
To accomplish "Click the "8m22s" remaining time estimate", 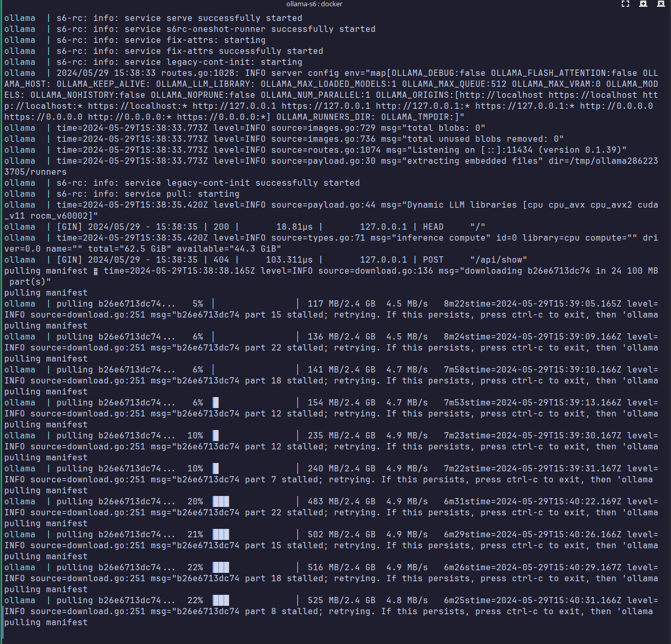I will (457, 304).
